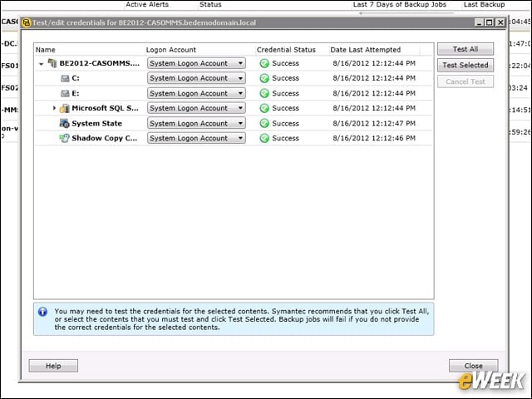Click Status column in background window
Screen dimensions: 532x399
pos(210,4)
